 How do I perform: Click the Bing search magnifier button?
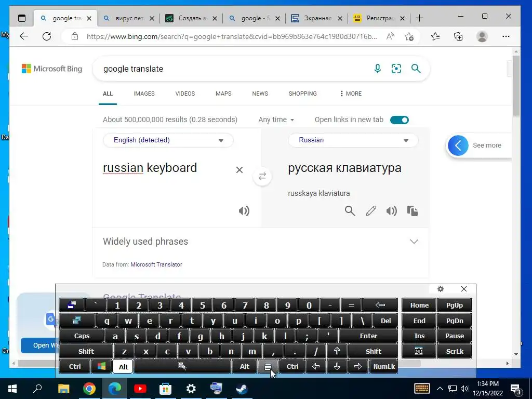tap(416, 69)
